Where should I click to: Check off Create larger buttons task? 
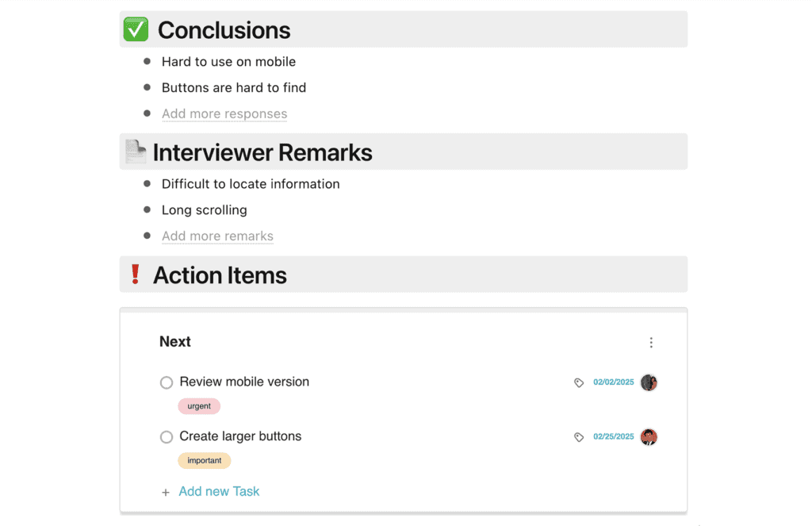coord(167,437)
